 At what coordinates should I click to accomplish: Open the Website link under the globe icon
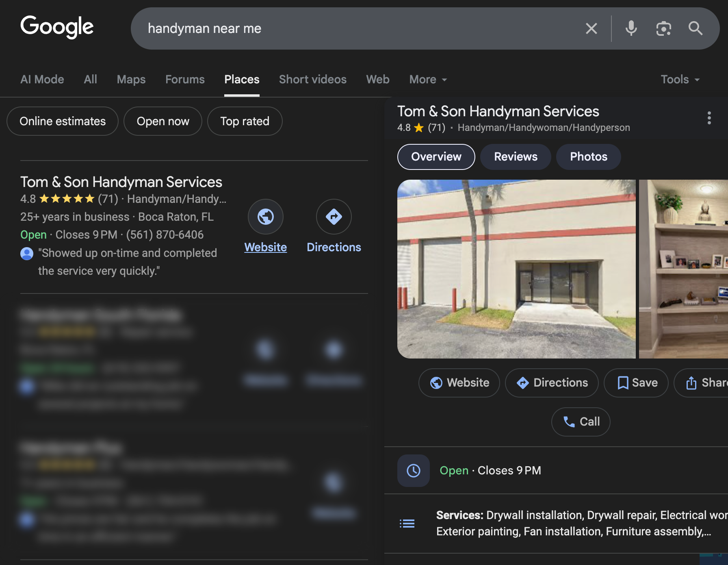point(266,247)
